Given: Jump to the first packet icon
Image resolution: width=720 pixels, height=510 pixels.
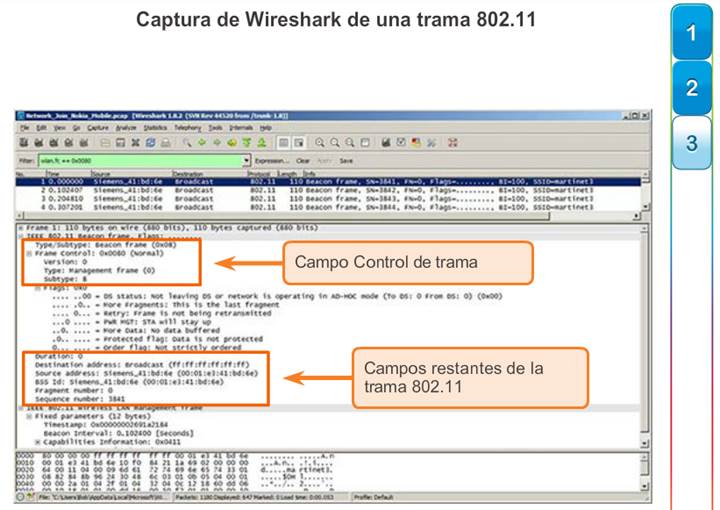Looking at the screenshot, I should pos(247,143).
